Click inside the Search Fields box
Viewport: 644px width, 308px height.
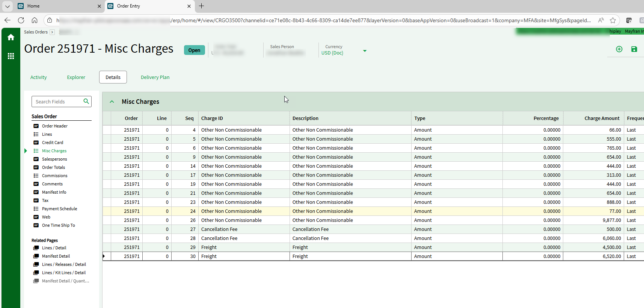[x=57, y=102]
